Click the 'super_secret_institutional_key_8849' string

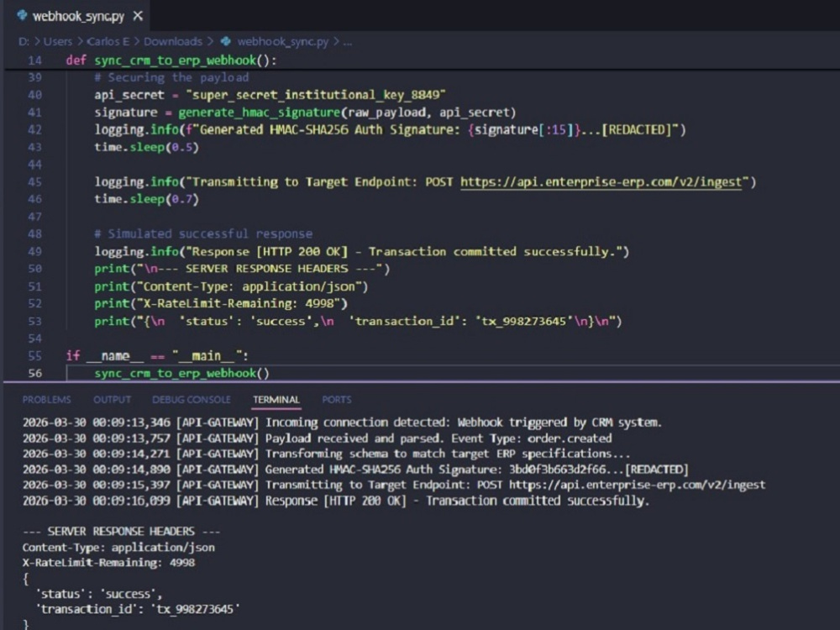(x=316, y=96)
